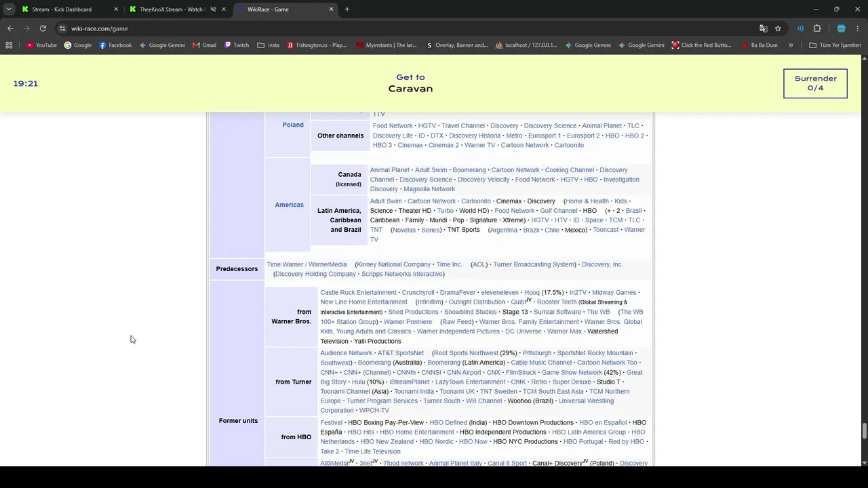The width and height of the screenshot is (868, 488).
Task: Show more bookmarks with the double chevron
Action: click(x=791, y=45)
